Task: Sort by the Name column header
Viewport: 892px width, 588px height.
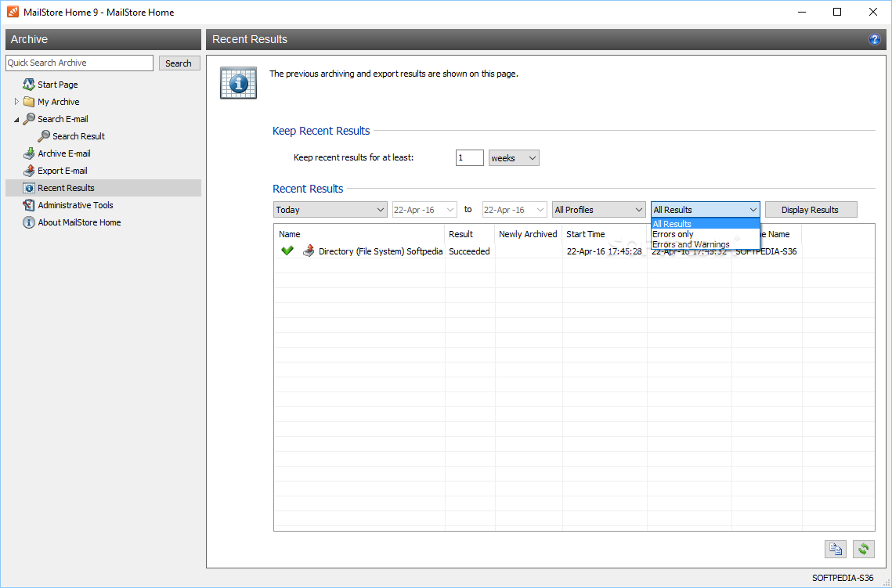Action: 359,234
